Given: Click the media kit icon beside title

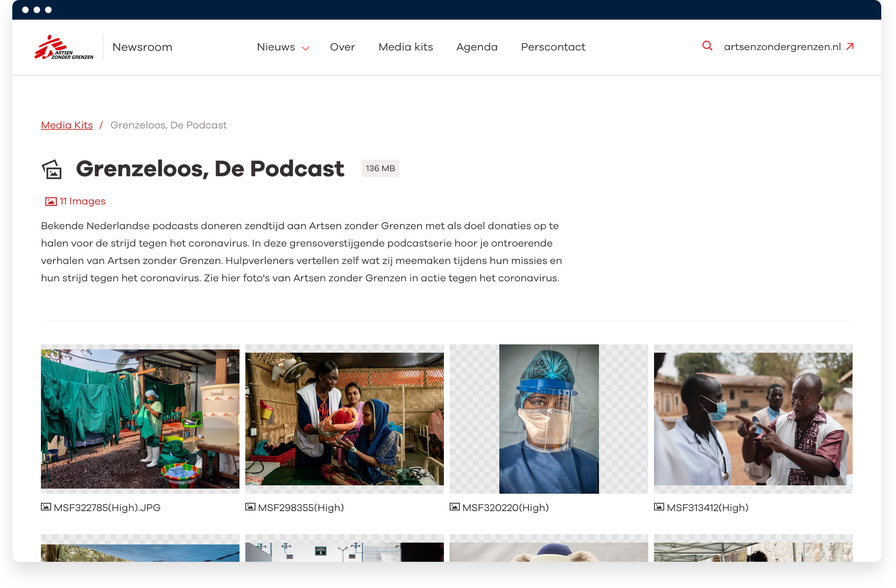Looking at the screenshot, I should coord(52,170).
